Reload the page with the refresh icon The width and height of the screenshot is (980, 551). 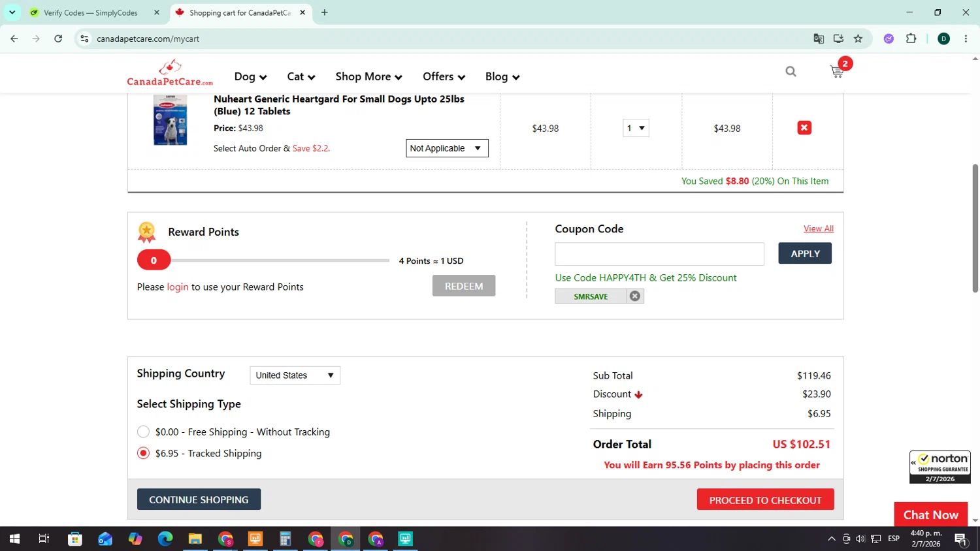(x=58, y=39)
